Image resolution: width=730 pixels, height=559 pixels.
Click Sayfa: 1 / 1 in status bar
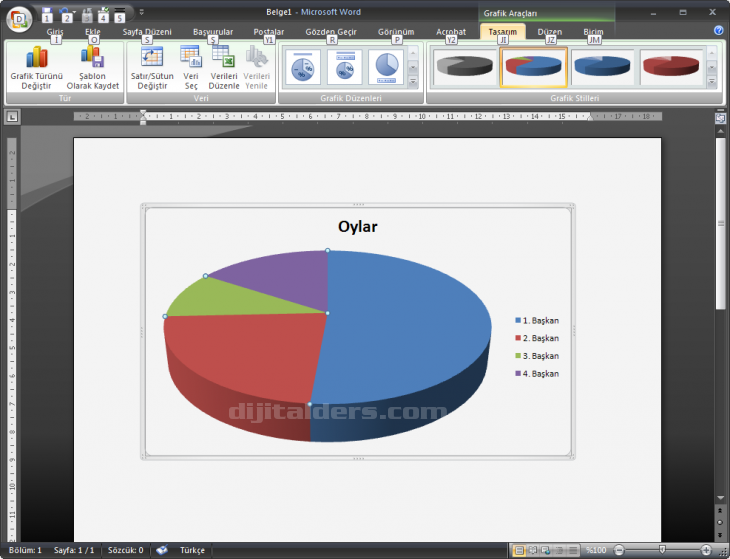[x=74, y=550]
